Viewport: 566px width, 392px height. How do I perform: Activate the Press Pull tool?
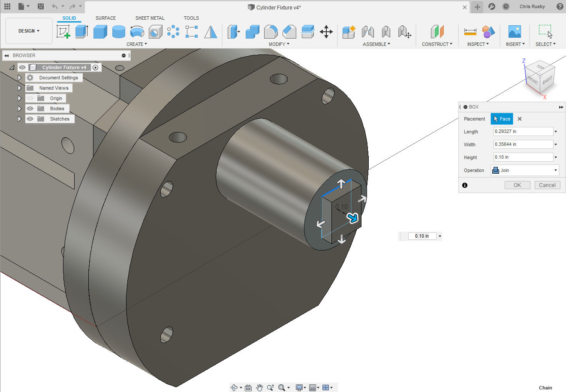click(234, 32)
